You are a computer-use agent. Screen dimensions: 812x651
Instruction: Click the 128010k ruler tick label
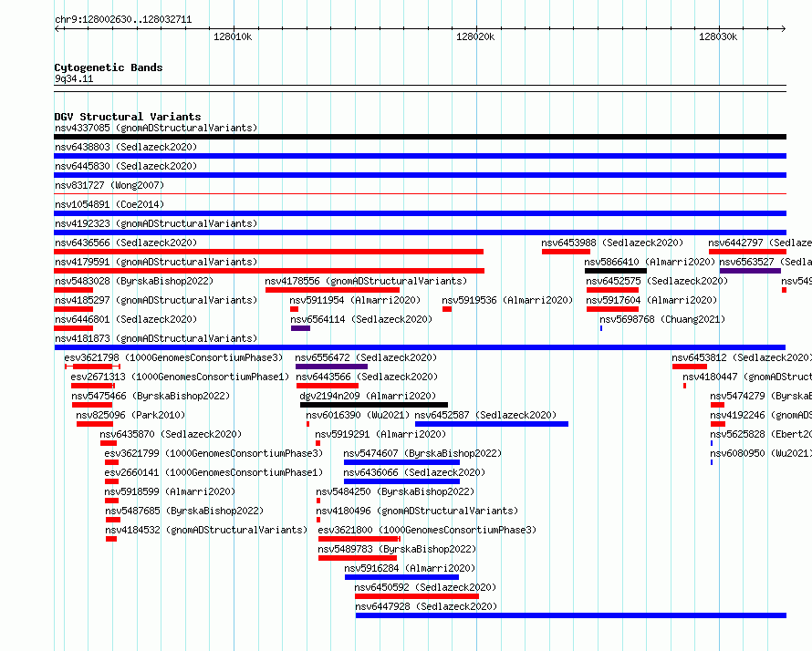[x=233, y=36]
